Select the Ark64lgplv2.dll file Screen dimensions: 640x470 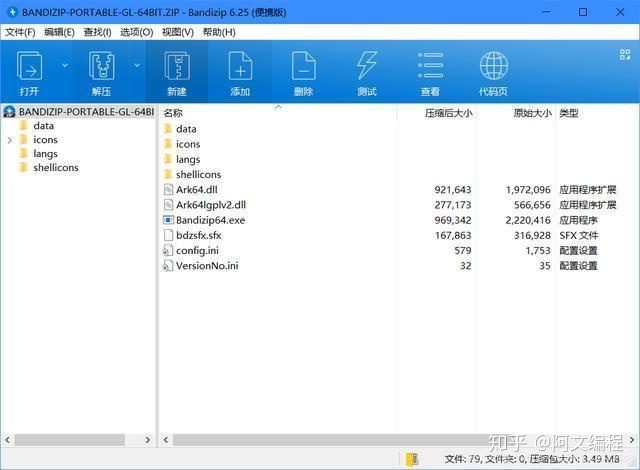[211, 205]
